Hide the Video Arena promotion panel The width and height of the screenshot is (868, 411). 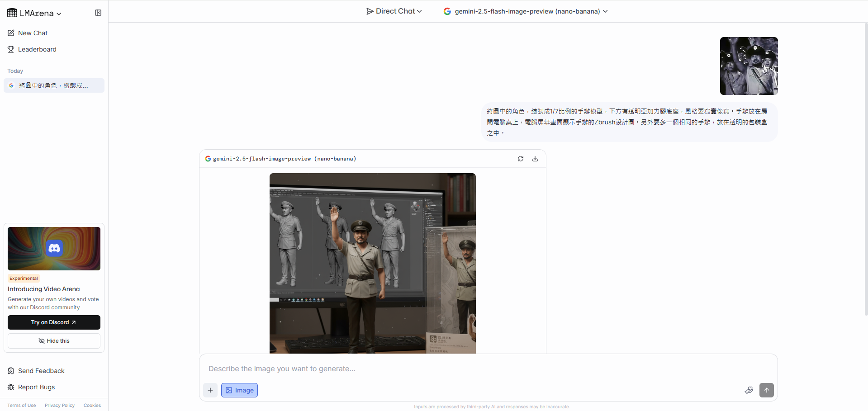[54, 340]
